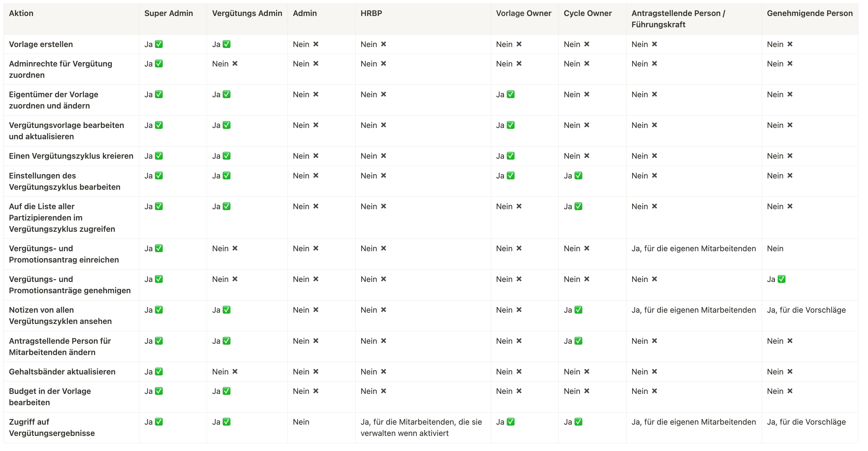Click the X mark for Genehmigende Person 'Gehaltsbänder aktualisieren'

[x=790, y=372]
